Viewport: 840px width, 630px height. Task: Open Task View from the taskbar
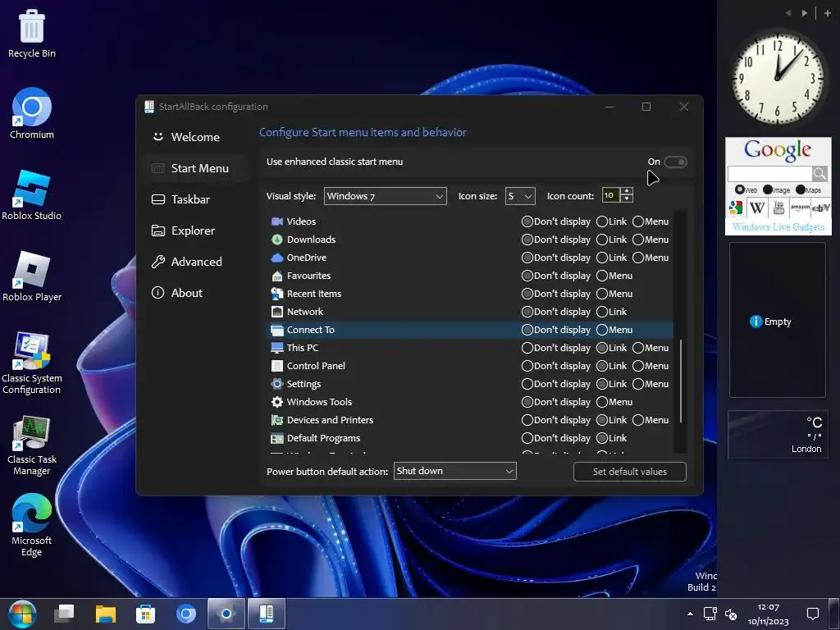(64, 614)
